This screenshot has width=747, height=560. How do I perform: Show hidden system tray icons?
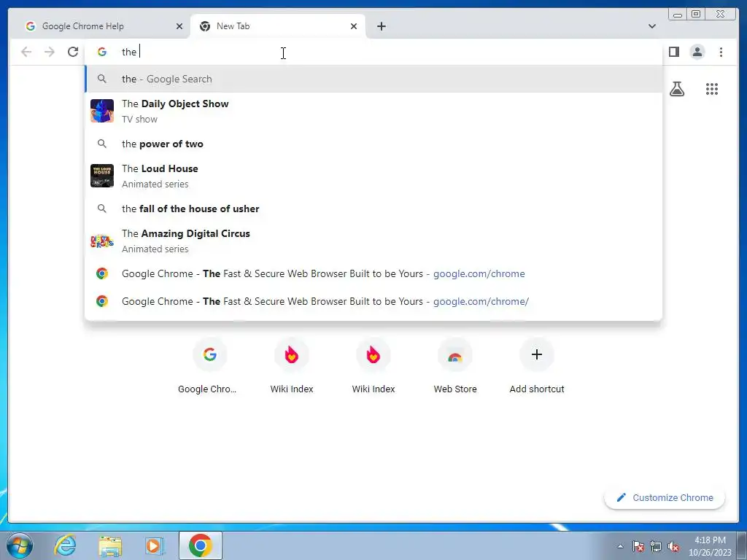620,546
